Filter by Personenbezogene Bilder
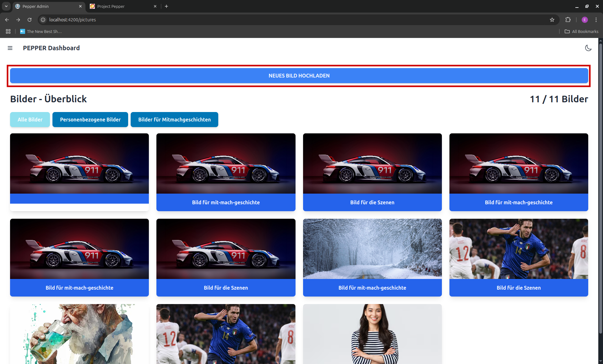603x364 pixels. (x=90, y=120)
